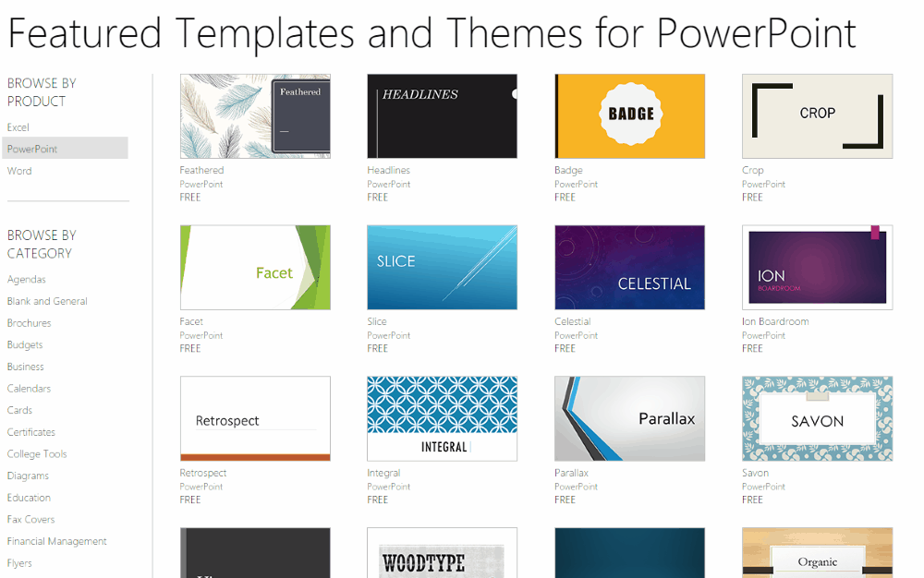924x578 pixels.
Task: Select the Badge template thumbnail
Action: pyautogui.click(x=629, y=116)
